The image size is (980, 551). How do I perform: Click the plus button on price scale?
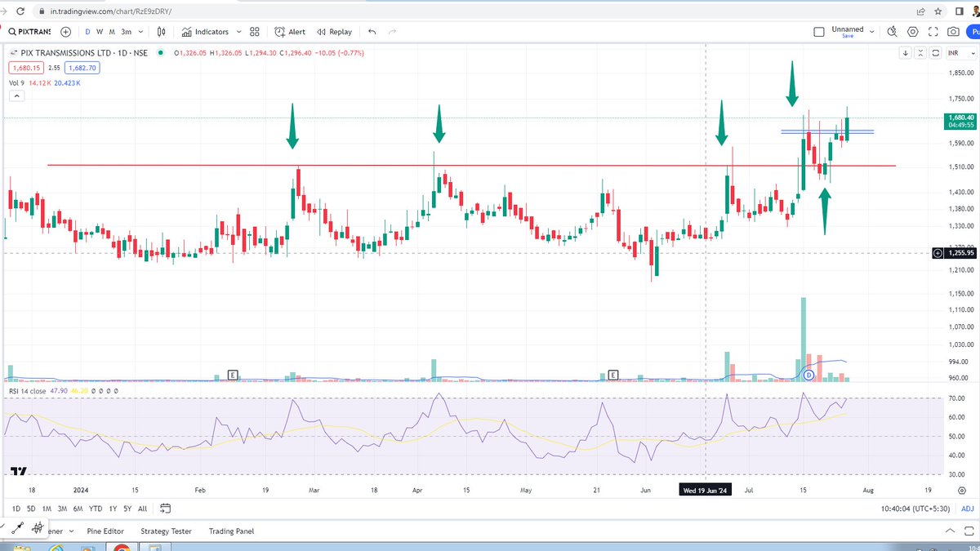coord(937,253)
